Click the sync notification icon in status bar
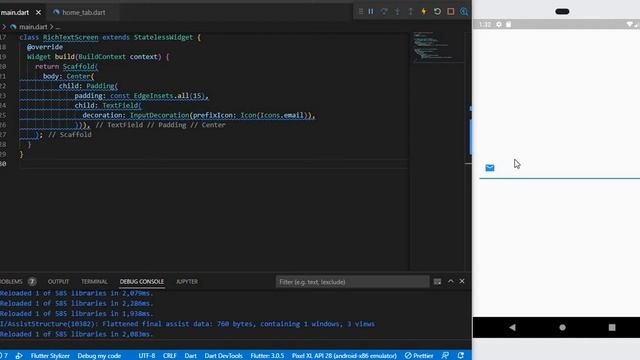The height and width of the screenshot is (360, 640). [x=461, y=356]
